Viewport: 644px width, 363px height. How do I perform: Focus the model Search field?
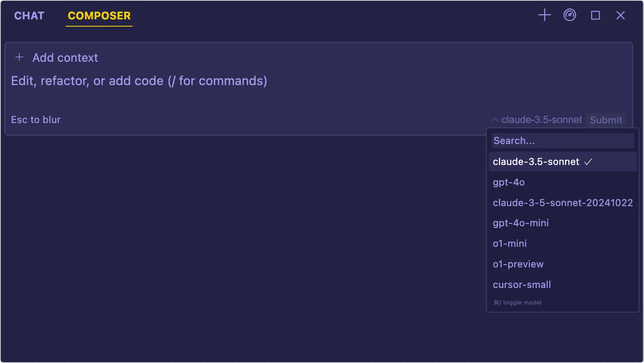pyautogui.click(x=563, y=141)
